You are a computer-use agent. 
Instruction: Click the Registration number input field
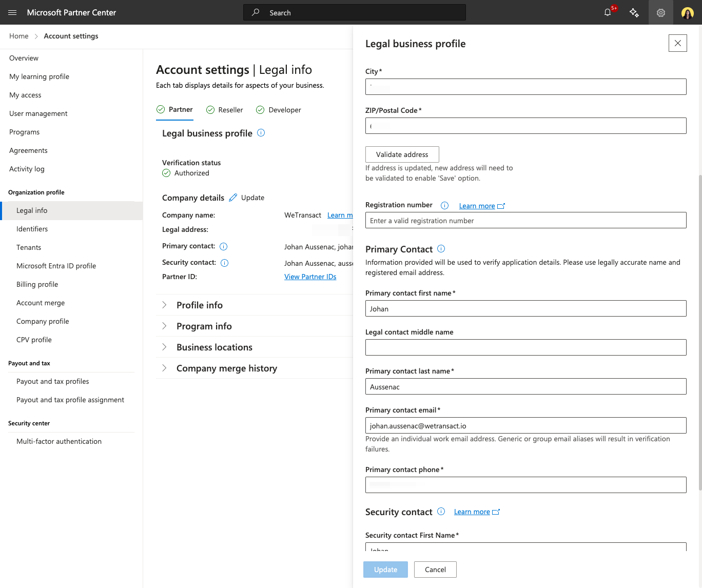pos(526,220)
